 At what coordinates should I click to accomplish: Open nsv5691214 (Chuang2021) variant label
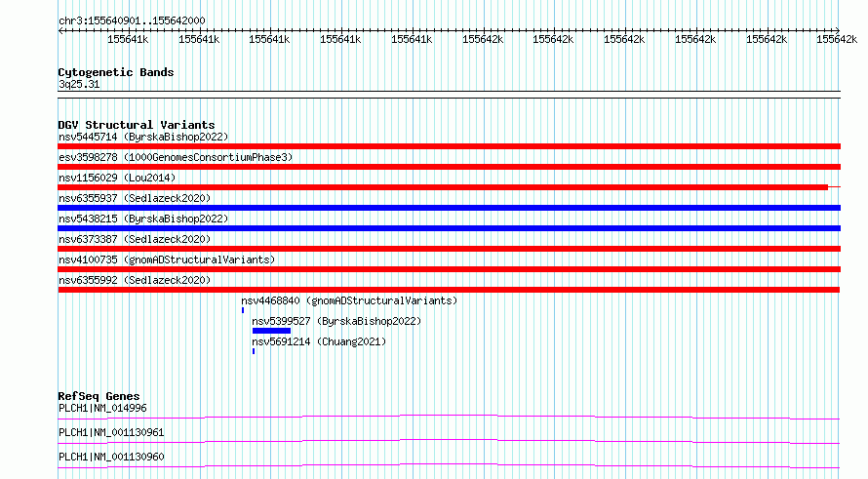tap(319, 341)
